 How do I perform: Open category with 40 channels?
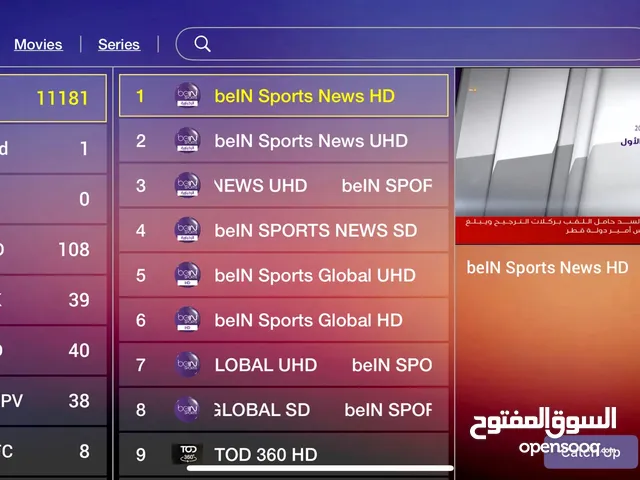coord(53,350)
